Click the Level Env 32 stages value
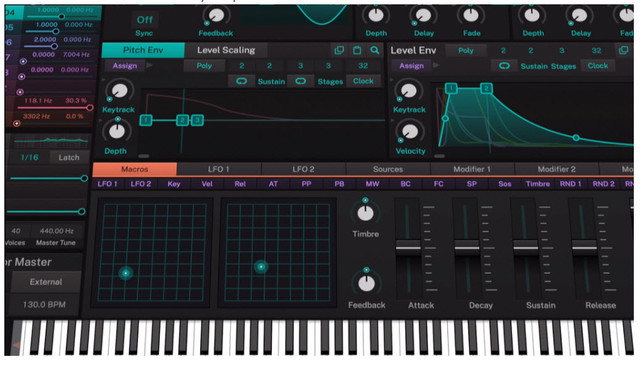This screenshot has width=640, height=375. pos(596,51)
